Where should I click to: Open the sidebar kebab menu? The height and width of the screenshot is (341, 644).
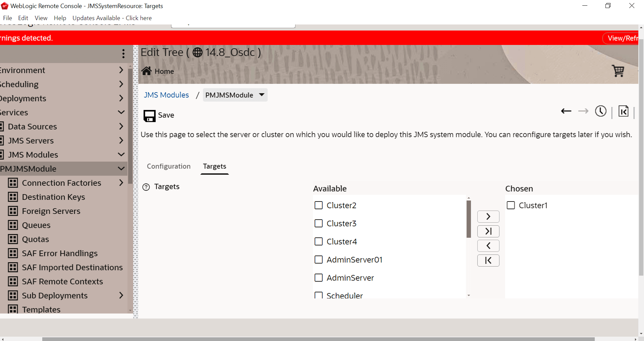[123, 54]
